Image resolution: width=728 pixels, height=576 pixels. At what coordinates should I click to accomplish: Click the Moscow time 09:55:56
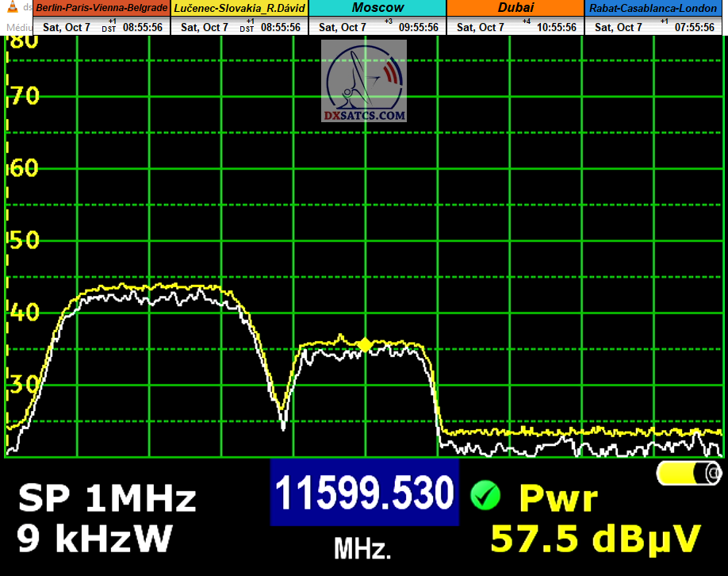(x=419, y=27)
